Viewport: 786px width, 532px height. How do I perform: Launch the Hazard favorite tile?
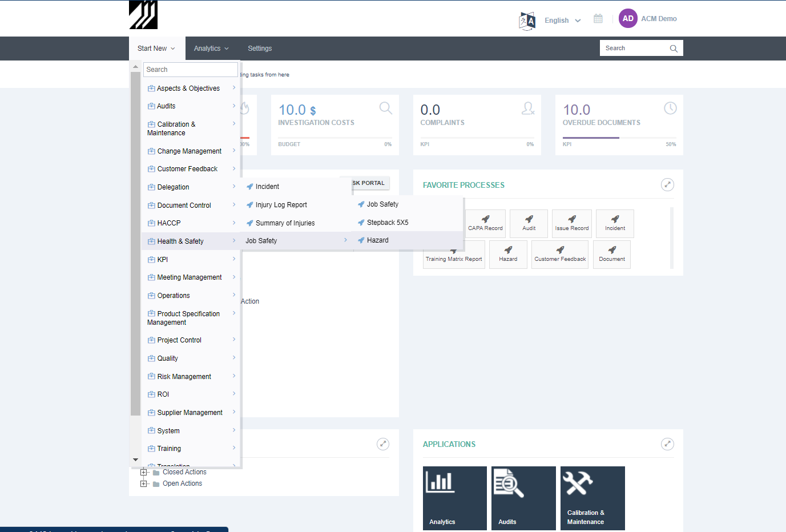(508, 255)
